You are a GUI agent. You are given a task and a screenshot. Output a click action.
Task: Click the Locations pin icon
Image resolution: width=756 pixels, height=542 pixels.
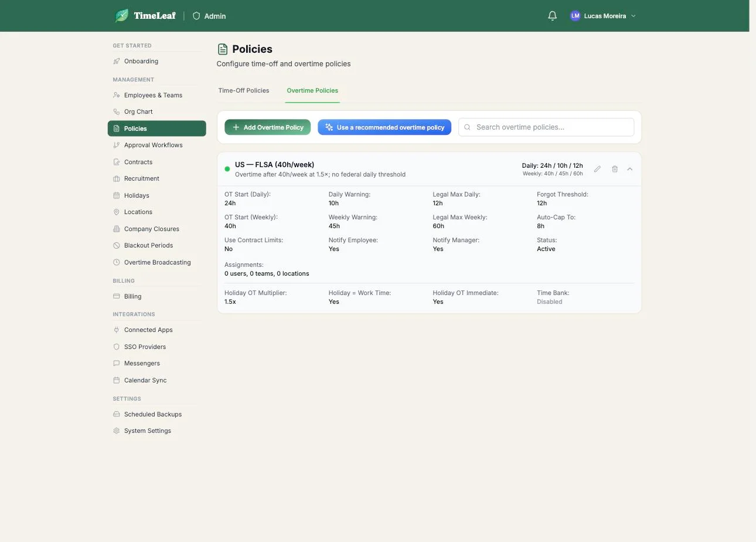[117, 212]
